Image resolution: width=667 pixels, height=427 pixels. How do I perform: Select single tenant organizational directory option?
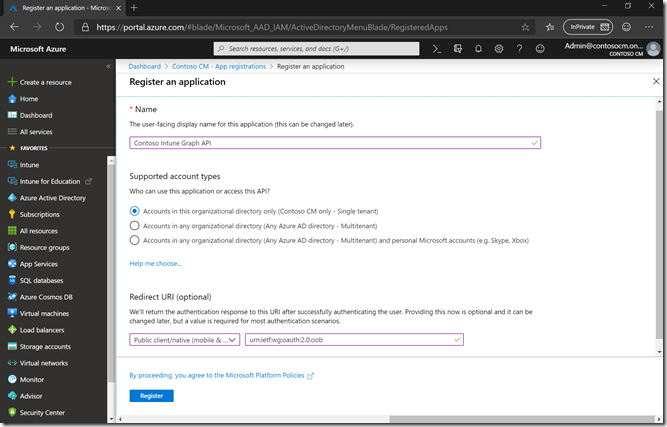[x=135, y=211]
